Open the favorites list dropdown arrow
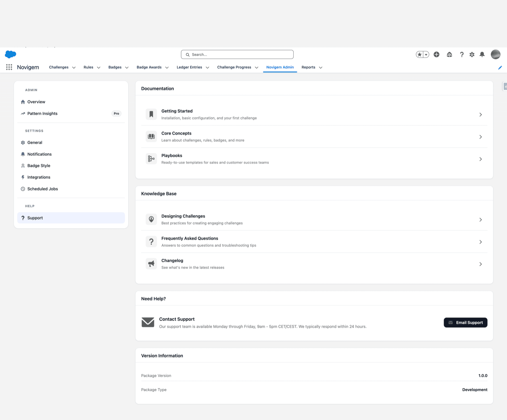 (426, 55)
